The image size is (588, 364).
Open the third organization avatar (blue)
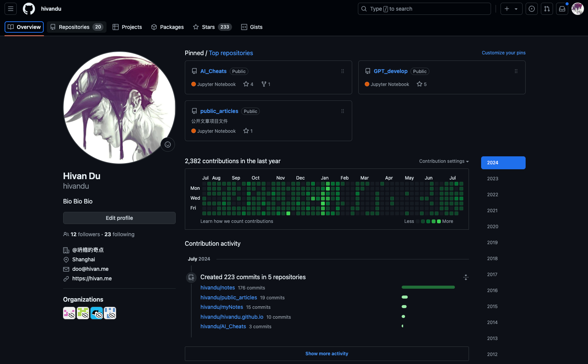pos(97,313)
